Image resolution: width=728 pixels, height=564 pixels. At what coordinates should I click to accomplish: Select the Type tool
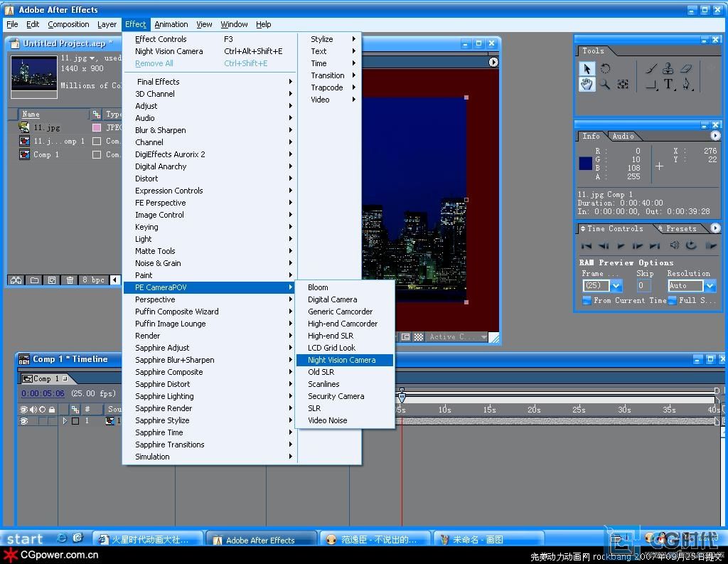point(668,84)
